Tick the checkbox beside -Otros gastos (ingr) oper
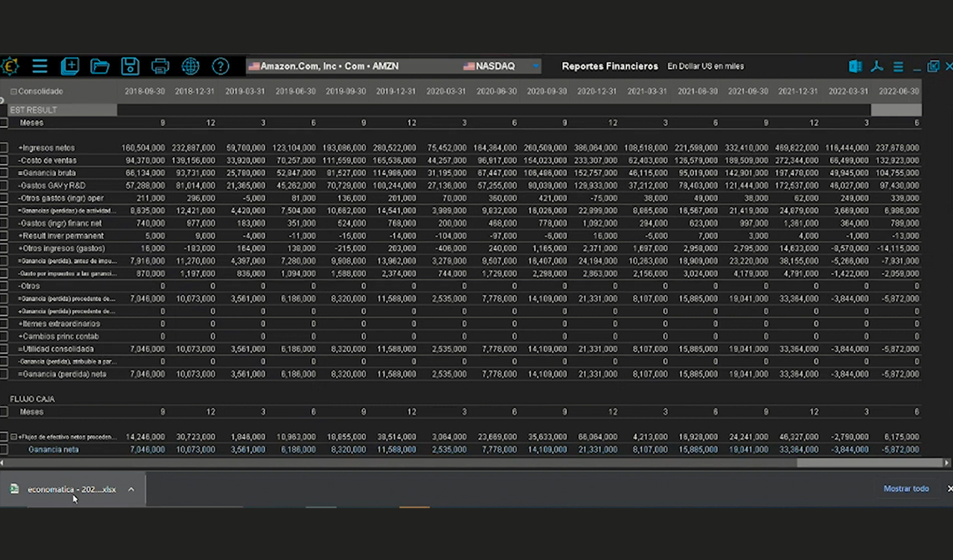This screenshot has width=953, height=560. [3, 198]
